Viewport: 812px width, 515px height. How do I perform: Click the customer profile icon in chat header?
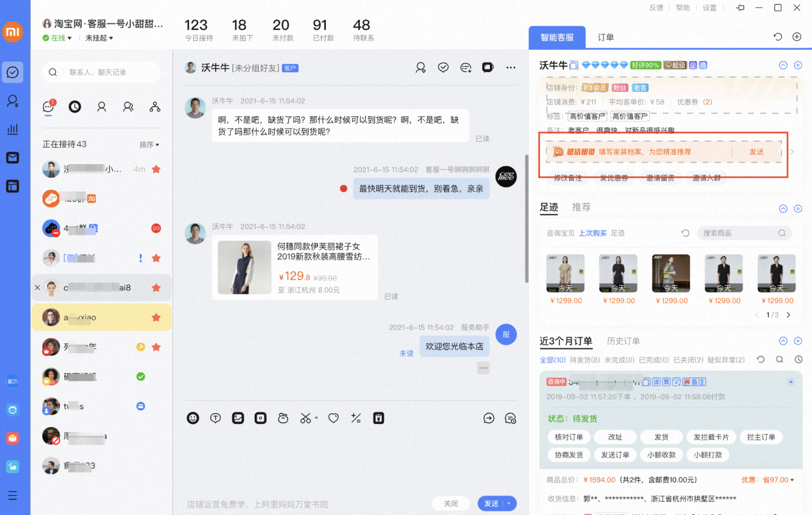click(421, 67)
